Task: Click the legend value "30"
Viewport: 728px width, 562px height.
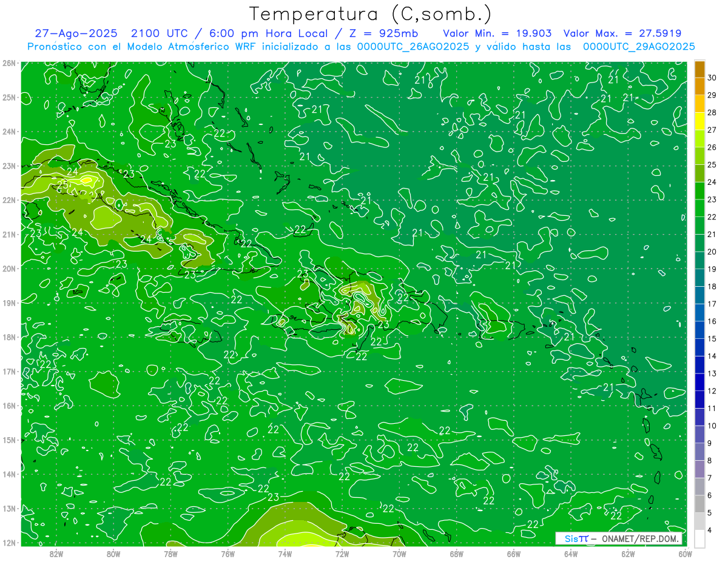Action: [712, 77]
